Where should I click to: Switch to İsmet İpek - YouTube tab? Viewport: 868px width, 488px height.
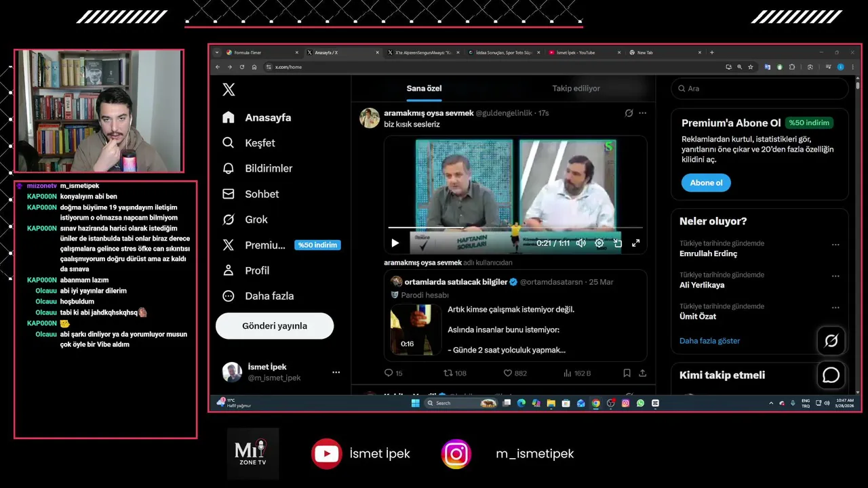(x=583, y=52)
